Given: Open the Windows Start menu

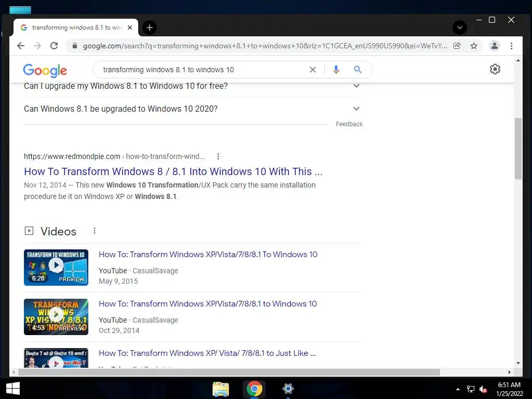Looking at the screenshot, I should pyautogui.click(x=13, y=389).
